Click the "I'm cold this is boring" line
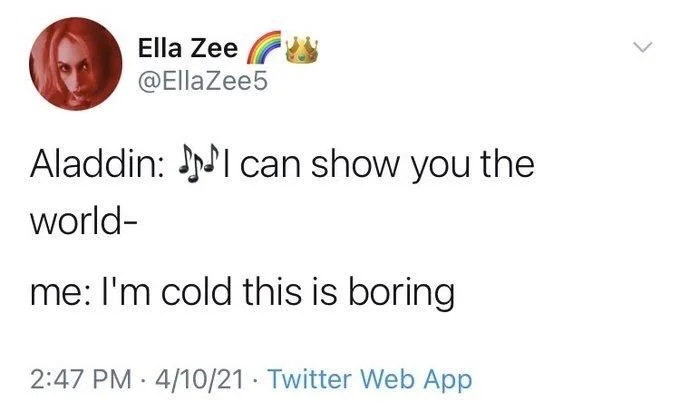Image resolution: width=680 pixels, height=412 pixels. pos(284,295)
